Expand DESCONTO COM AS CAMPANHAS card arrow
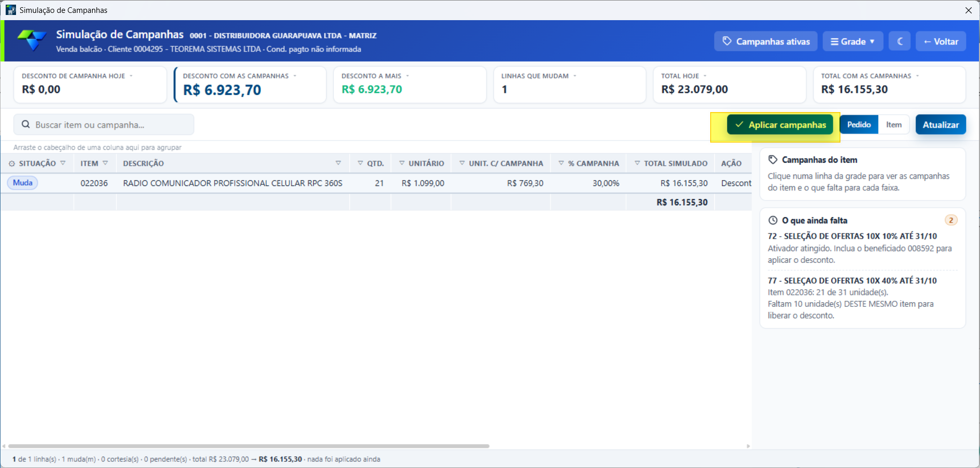980x468 pixels. click(295, 76)
